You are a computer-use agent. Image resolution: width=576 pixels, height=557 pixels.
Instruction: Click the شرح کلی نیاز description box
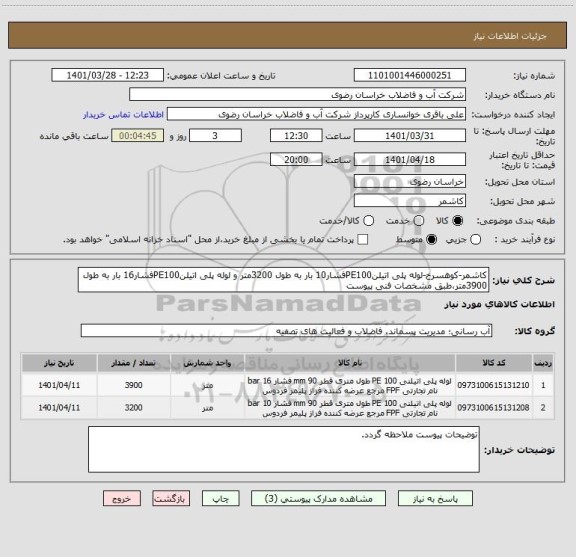[284, 280]
